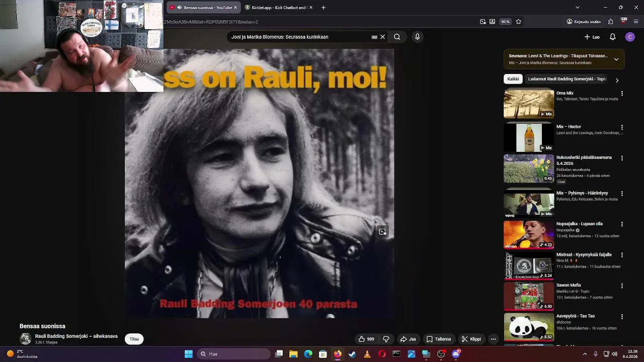The height and width of the screenshot is (362, 644).
Task: Launch Steam from the taskbar
Action: pyautogui.click(x=352, y=354)
